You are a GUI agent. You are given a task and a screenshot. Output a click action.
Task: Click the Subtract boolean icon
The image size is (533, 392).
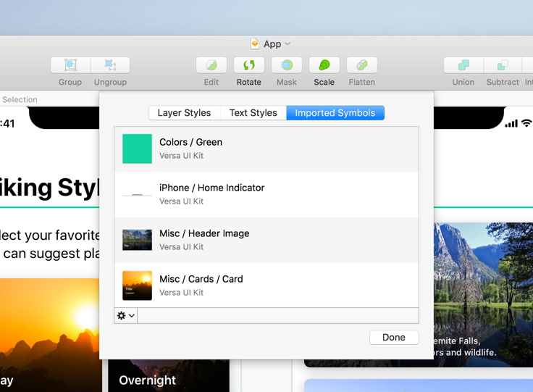(503, 65)
